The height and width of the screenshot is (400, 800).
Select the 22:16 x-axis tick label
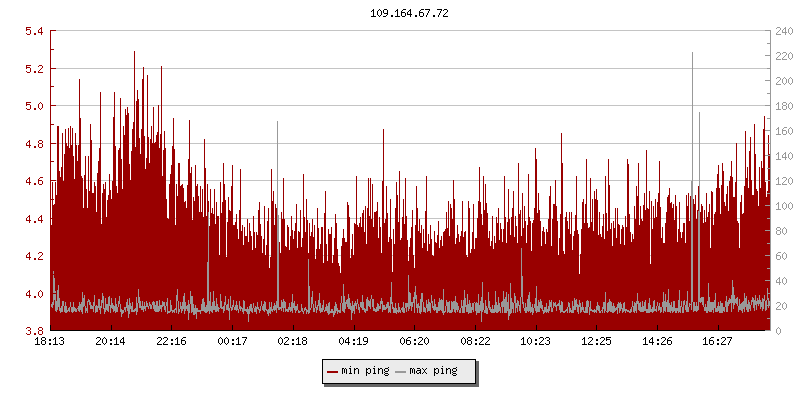171,342
